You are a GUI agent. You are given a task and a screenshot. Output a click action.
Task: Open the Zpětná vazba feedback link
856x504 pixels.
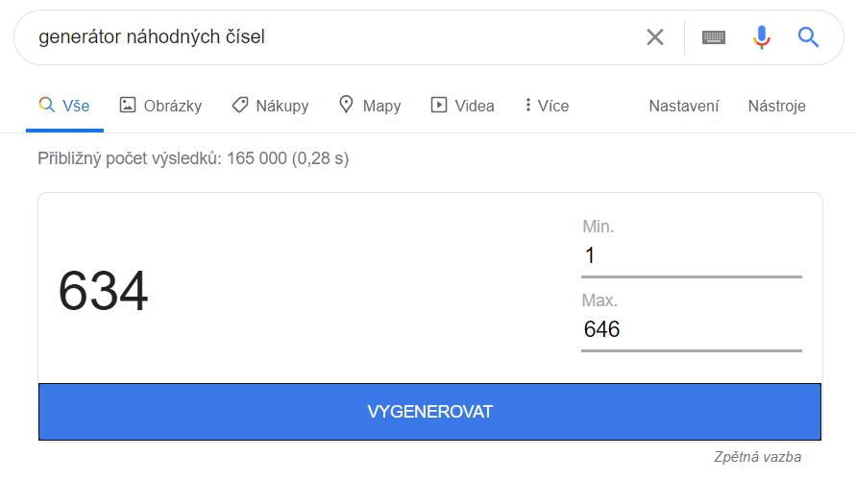point(757,457)
